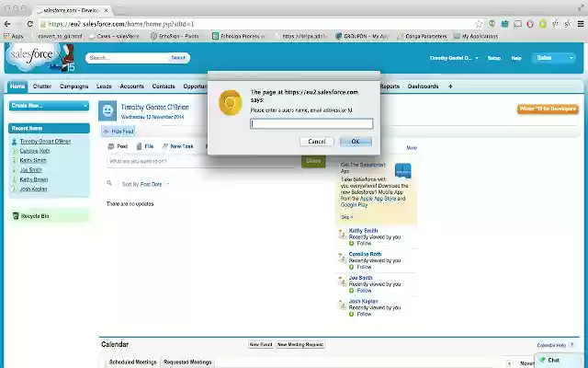Image resolution: width=588 pixels, height=368 pixels.
Task: Toggle Hide Feed
Action: tap(119, 132)
